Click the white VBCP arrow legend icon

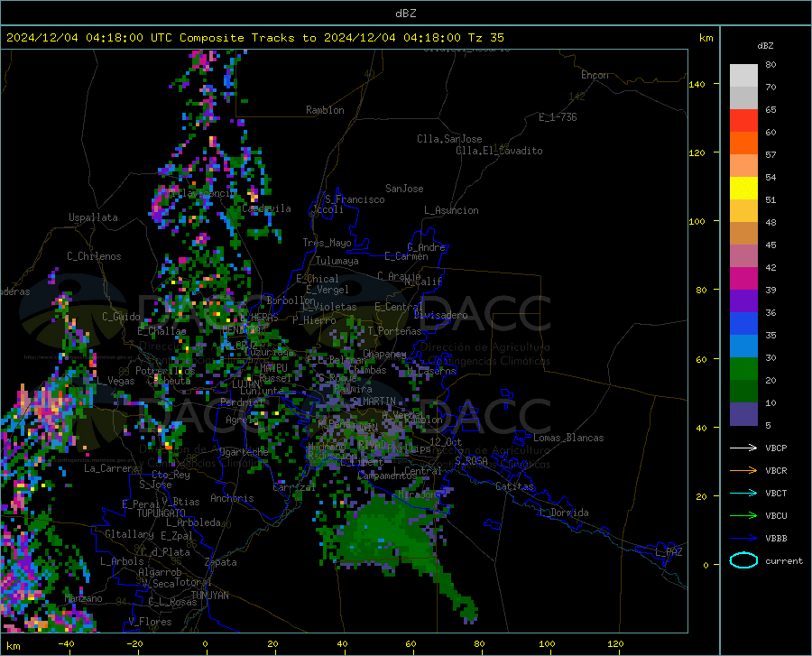tap(743, 448)
